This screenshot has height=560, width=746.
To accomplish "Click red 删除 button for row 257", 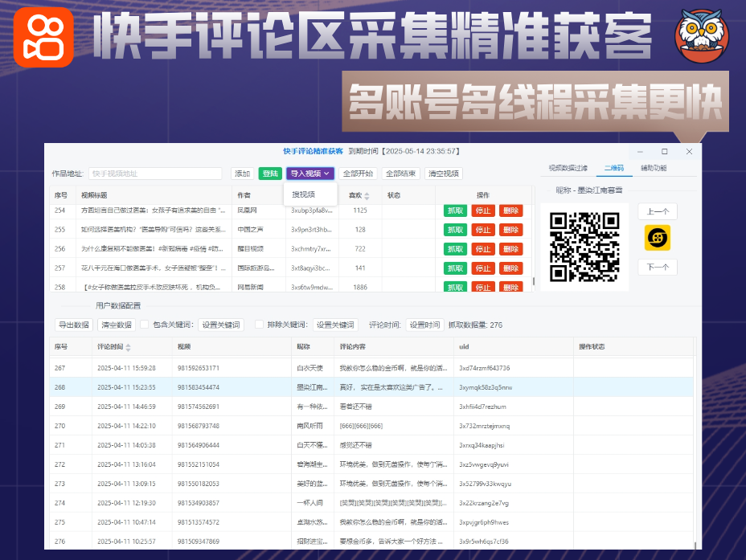I will tap(510, 268).
